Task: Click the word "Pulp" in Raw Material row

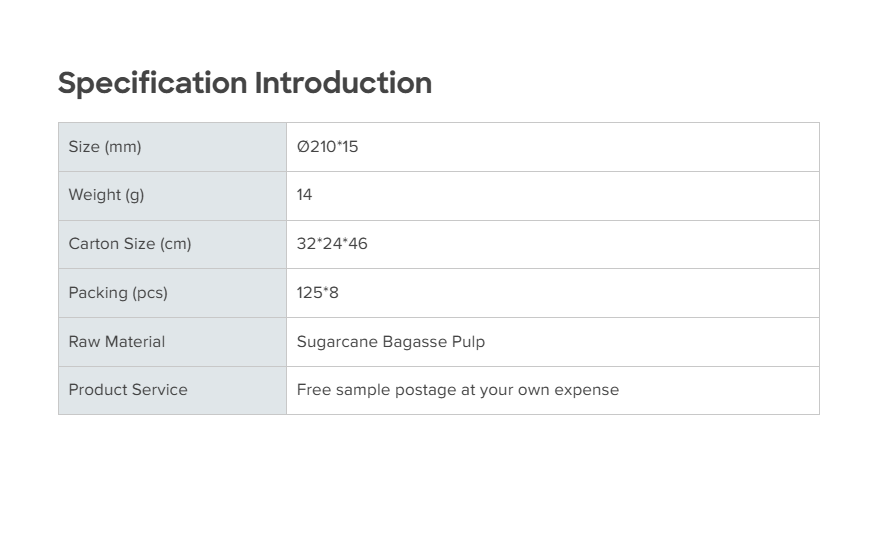Action: 469,342
